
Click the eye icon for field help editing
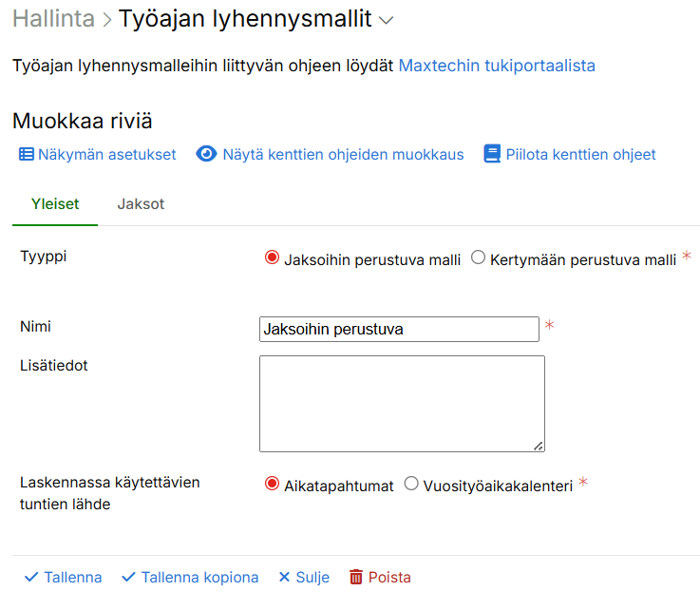click(x=206, y=154)
